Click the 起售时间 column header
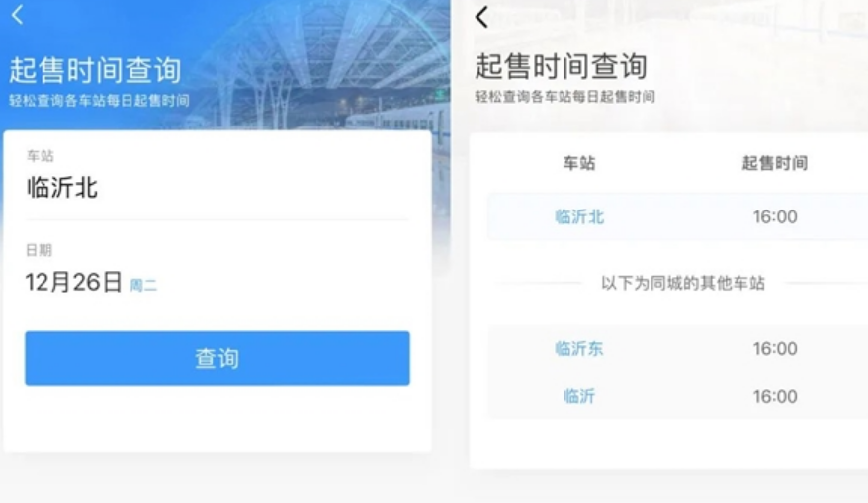 (774, 163)
